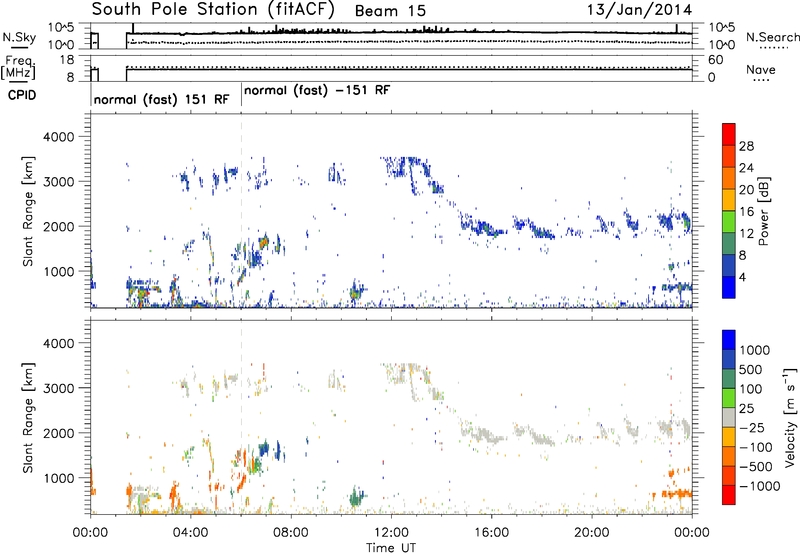Pick the velocity swatch between -500 and -1000
800x554 pixels.
point(729,475)
